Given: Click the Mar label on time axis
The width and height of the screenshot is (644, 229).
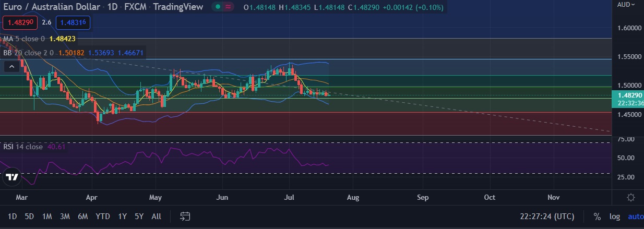Looking at the screenshot, I should (22, 198).
